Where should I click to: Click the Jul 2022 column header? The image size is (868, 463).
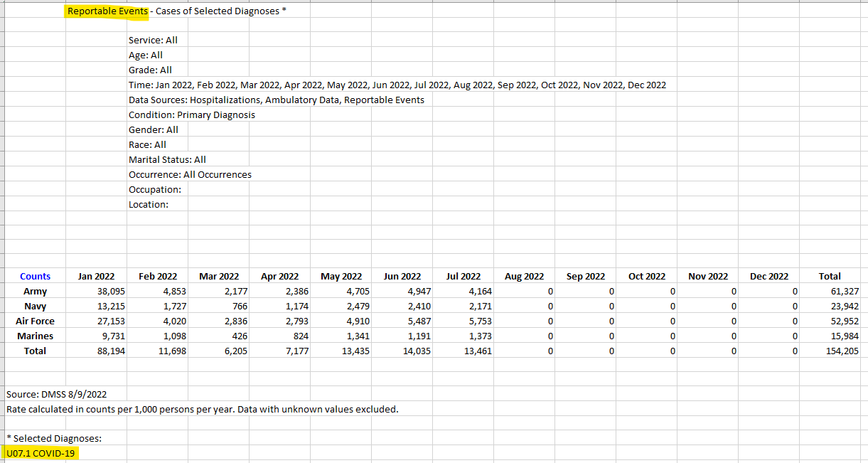pyautogui.click(x=464, y=276)
